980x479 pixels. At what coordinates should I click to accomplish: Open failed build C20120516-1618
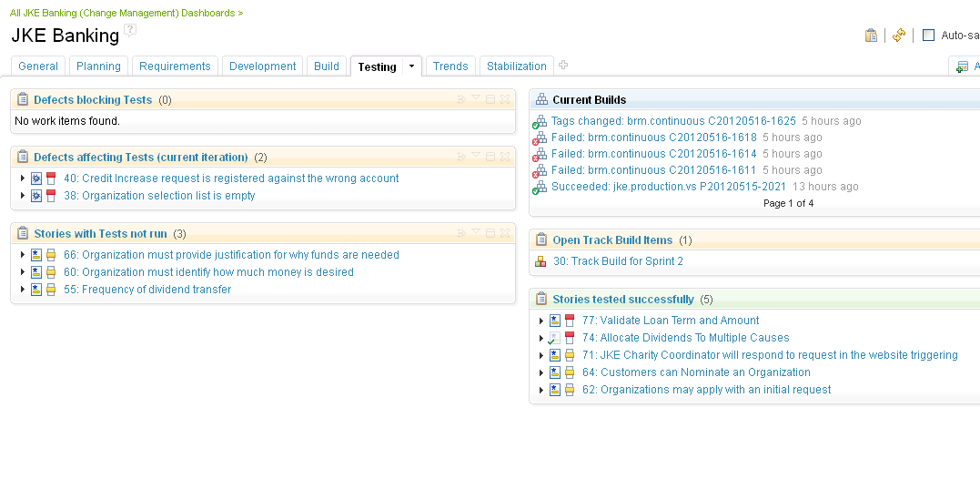[x=653, y=137]
